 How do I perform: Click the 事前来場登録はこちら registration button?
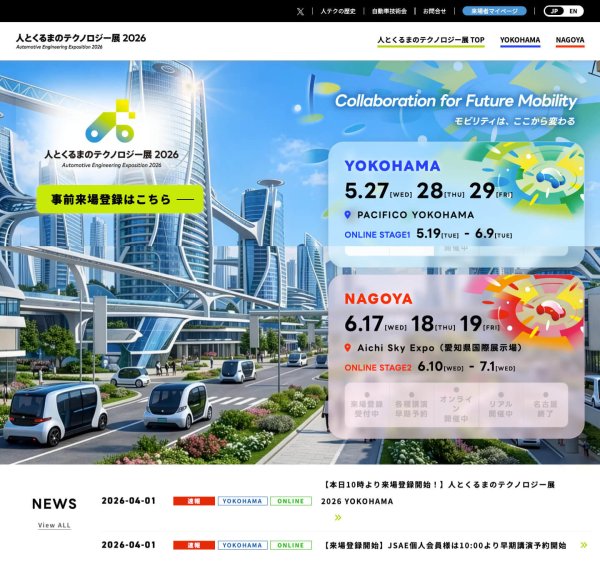click(120, 199)
